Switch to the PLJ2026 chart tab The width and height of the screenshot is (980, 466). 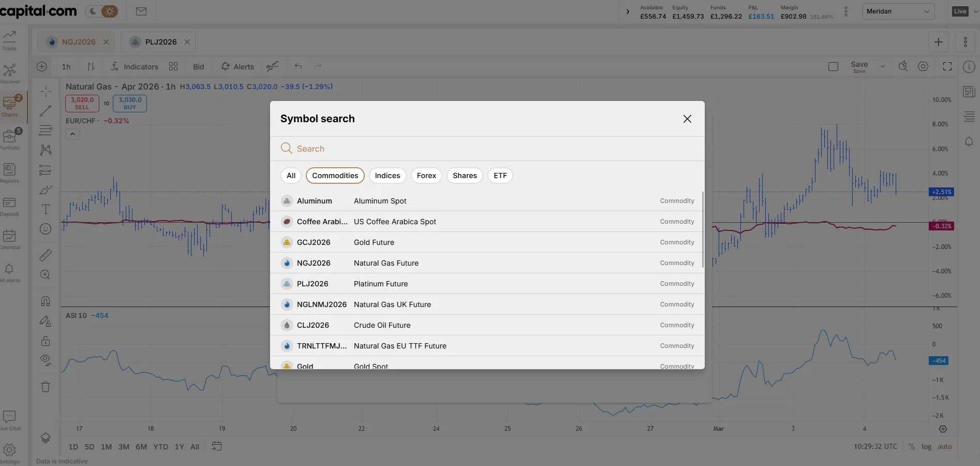[161, 42]
